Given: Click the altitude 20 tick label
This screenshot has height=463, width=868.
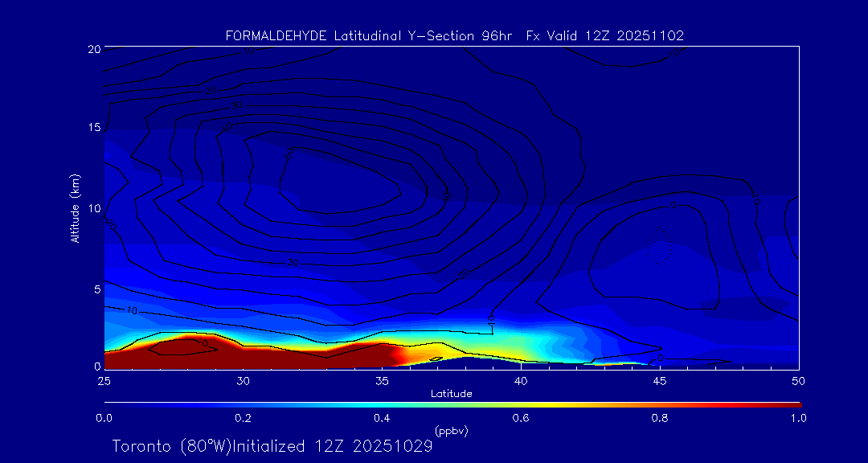Looking at the screenshot, I should [92, 49].
